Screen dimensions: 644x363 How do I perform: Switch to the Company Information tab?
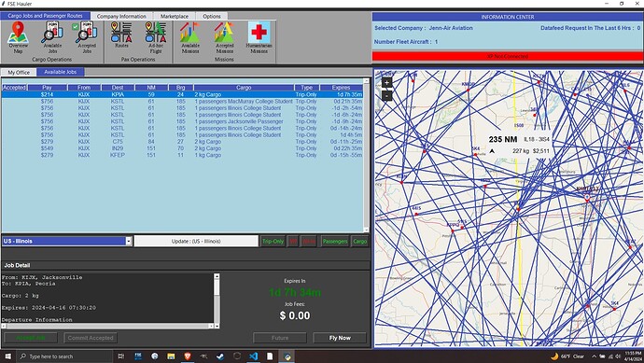point(121,16)
